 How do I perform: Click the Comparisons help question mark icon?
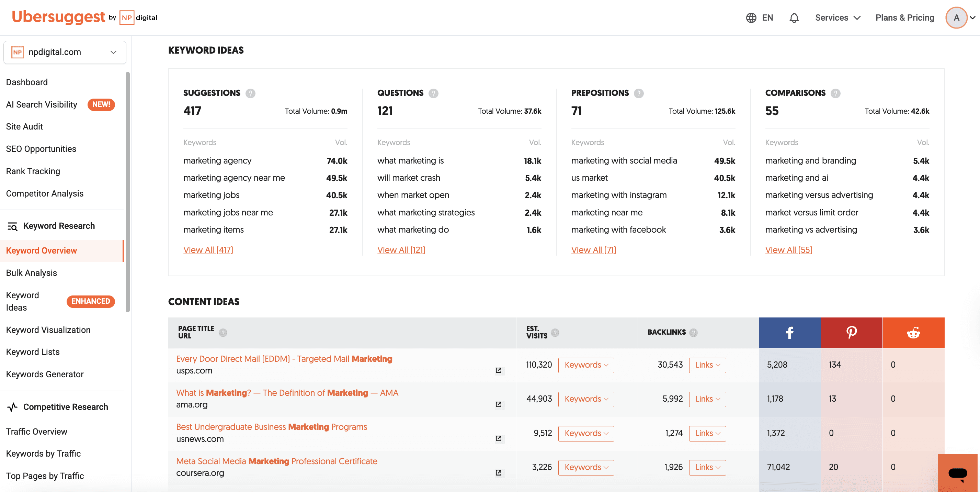(835, 93)
